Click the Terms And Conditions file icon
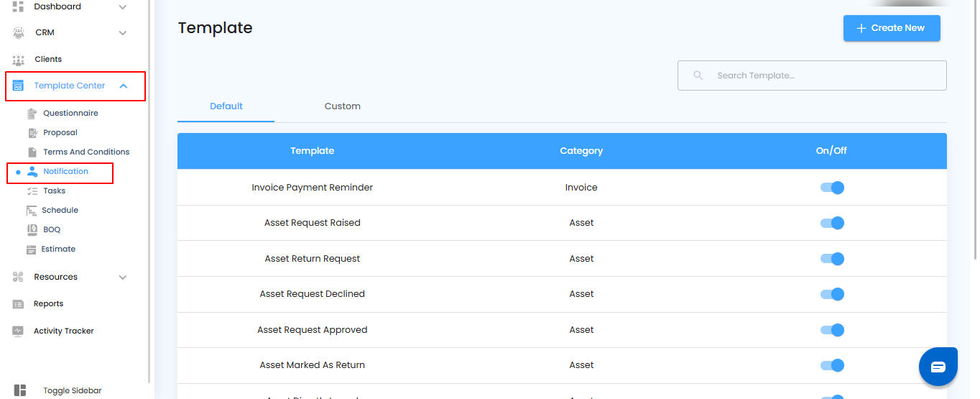This screenshot has width=980, height=399. pos(32,152)
